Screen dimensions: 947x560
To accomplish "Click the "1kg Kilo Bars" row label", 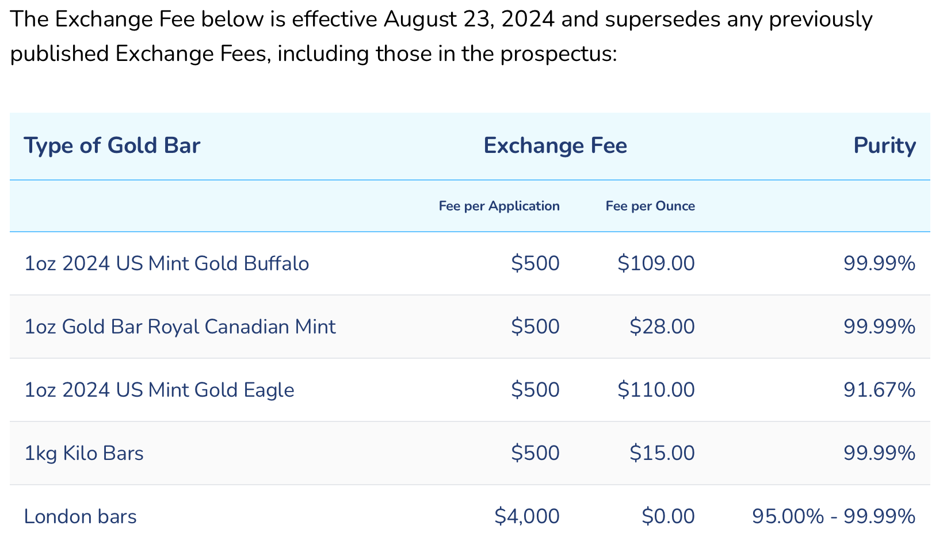I will 84,453.
